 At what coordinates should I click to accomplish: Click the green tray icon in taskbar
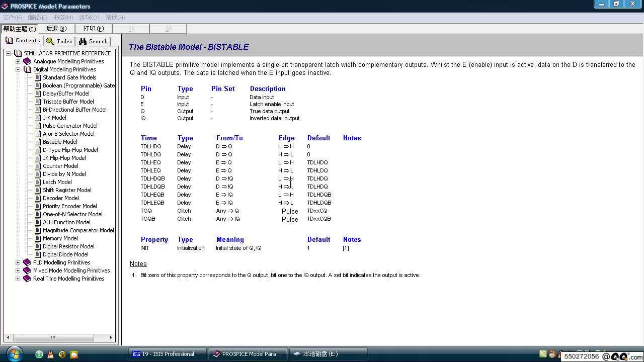[543, 354]
